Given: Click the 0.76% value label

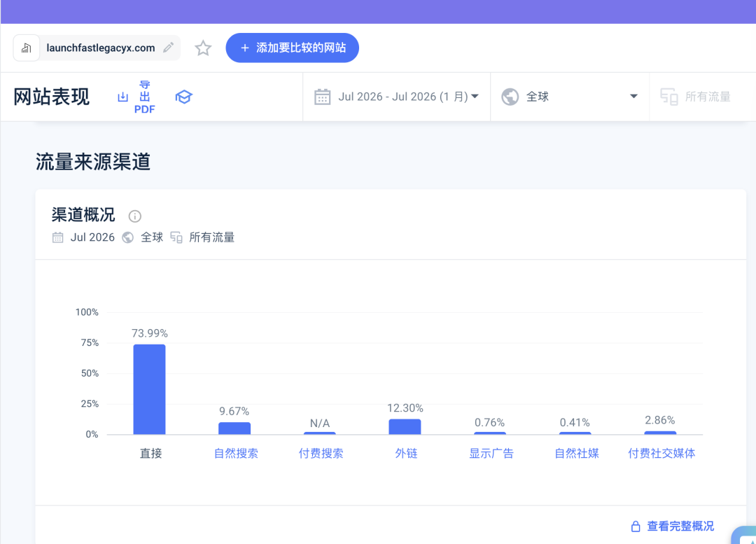Looking at the screenshot, I should (490, 422).
